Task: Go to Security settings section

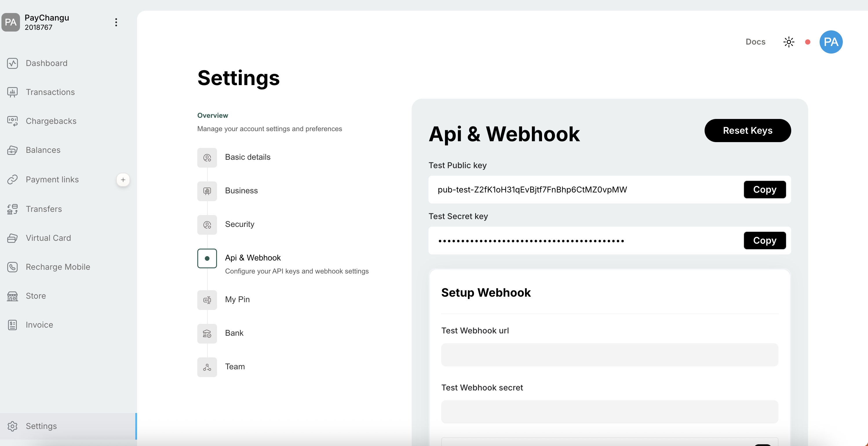Action: point(240,224)
